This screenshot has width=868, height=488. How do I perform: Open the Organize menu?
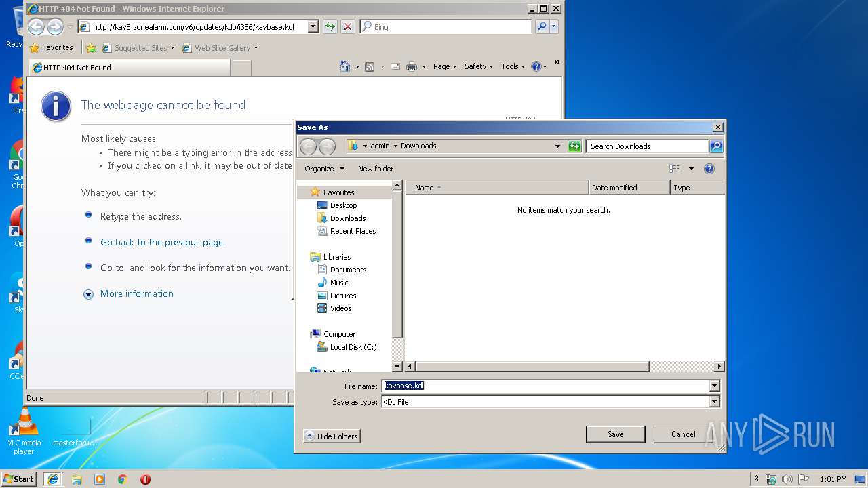pyautogui.click(x=324, y=169)
